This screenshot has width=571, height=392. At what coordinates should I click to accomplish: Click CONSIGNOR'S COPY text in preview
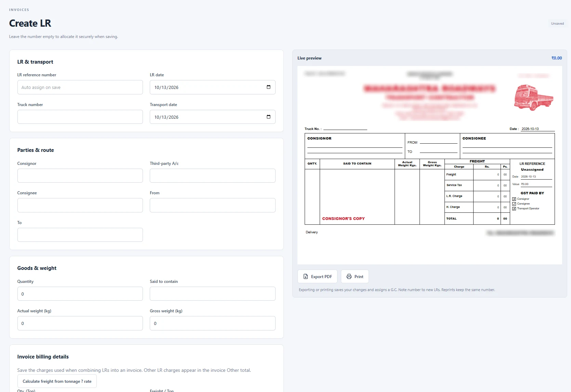pos(343,219)
